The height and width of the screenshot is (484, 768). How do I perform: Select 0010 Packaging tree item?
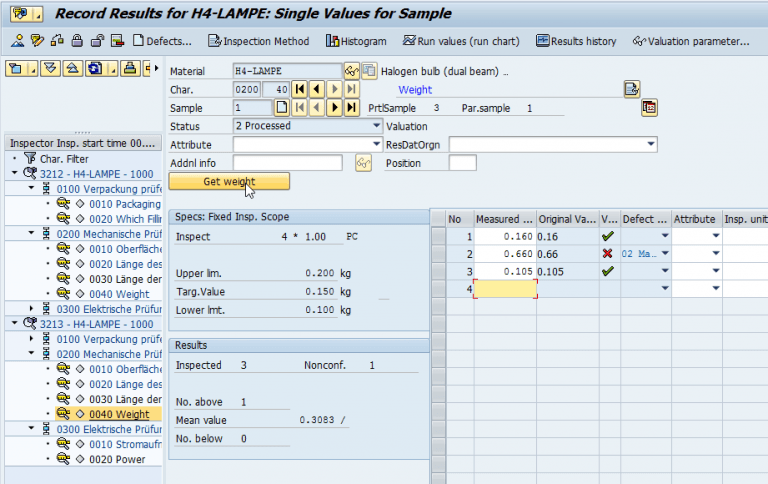125,204
